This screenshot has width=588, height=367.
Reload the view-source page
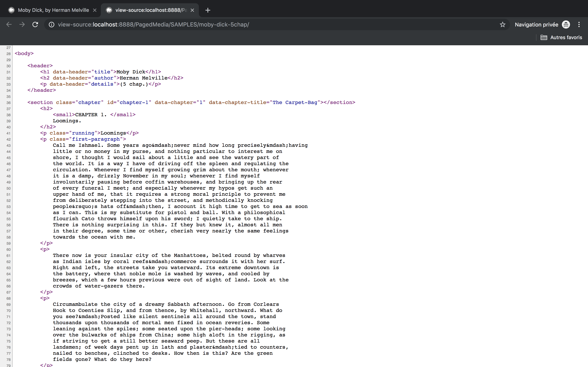(x=35, y=24)
